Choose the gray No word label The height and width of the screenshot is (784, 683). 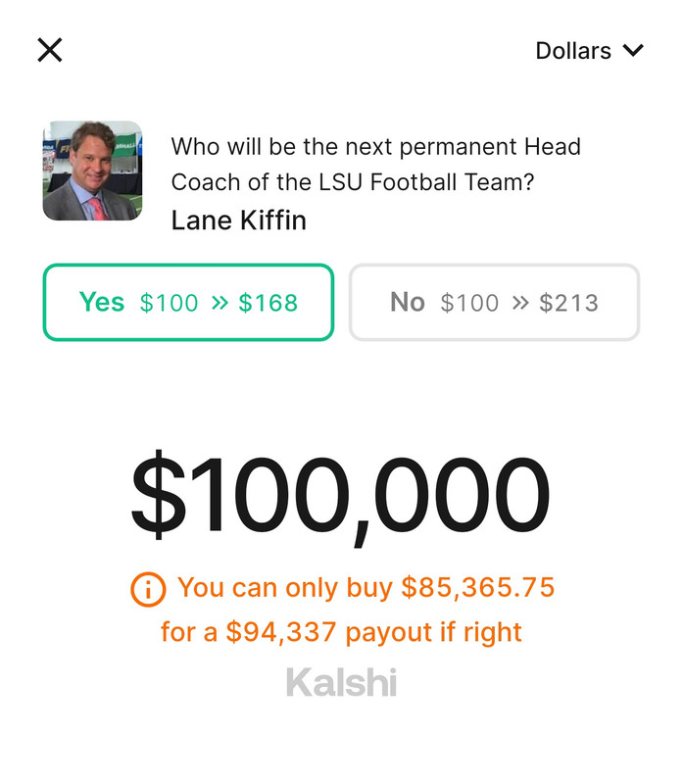408,302
